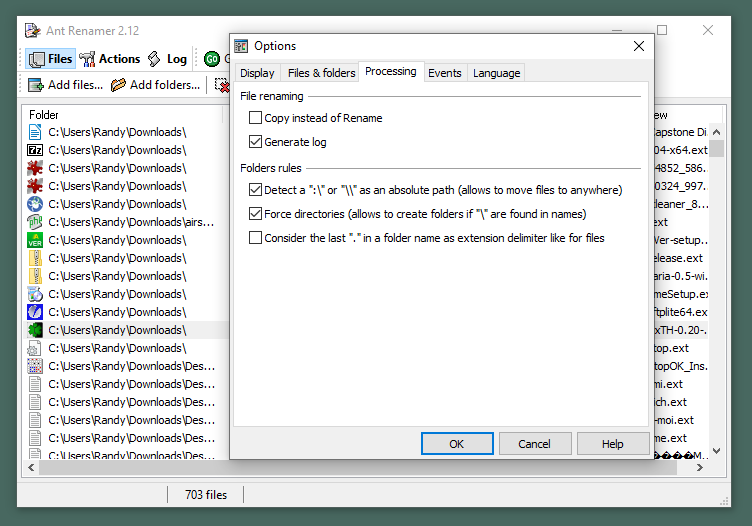The height and width of the screenshot is (526, 752).
Task: Select the blue document file icon in first row
Action: (35, 132)
